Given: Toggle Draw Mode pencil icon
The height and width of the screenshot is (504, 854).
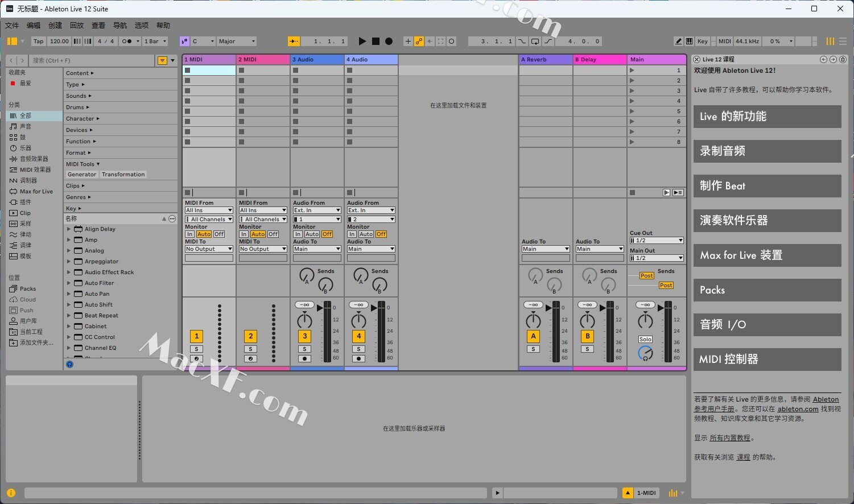Looking at the screenshot, I should point(678,41).
